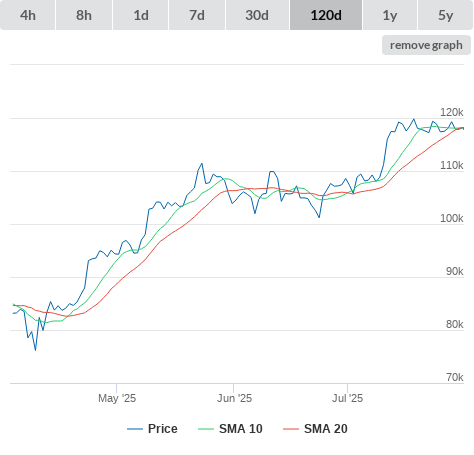This screenshot has width=474, height=455.
Task: Click the active 120d tab
Action: [x=326, y=15]
